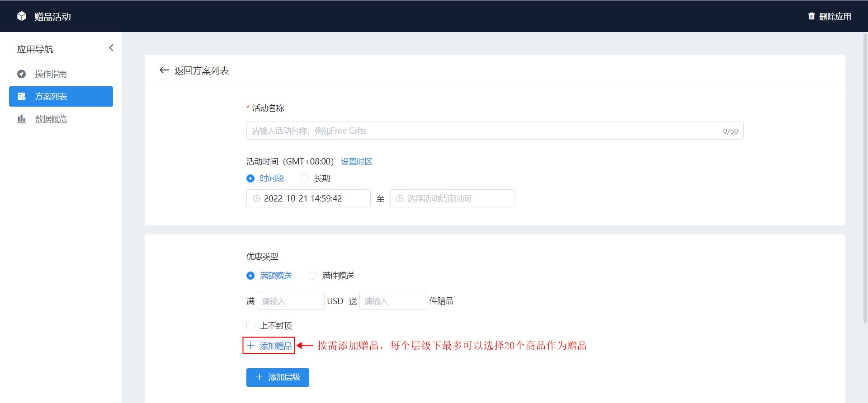Click the 0/50 character counter
Viewport: 868px width, 403px height.
click(731, 131)
